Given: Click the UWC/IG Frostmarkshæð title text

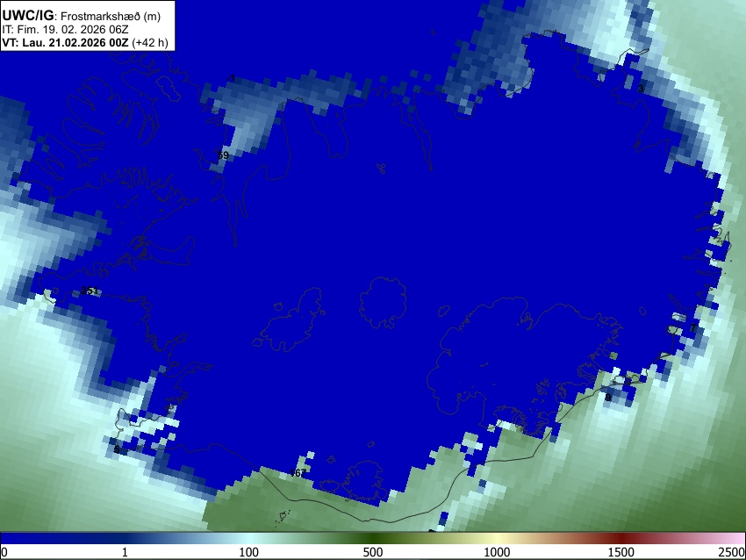Looking at the screenshot, I should tap(82, 16).
